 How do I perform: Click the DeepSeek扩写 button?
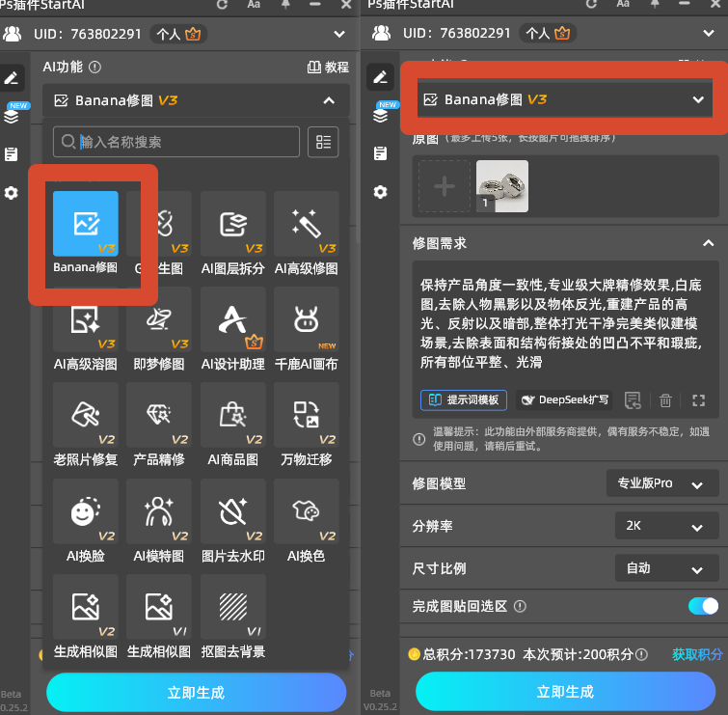click(564, 400)
